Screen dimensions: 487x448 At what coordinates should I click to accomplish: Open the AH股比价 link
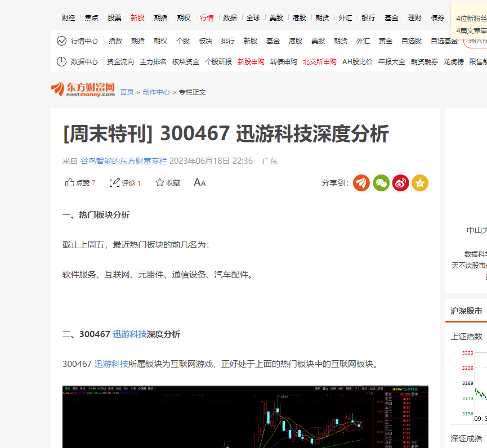[x=357, y=62]
